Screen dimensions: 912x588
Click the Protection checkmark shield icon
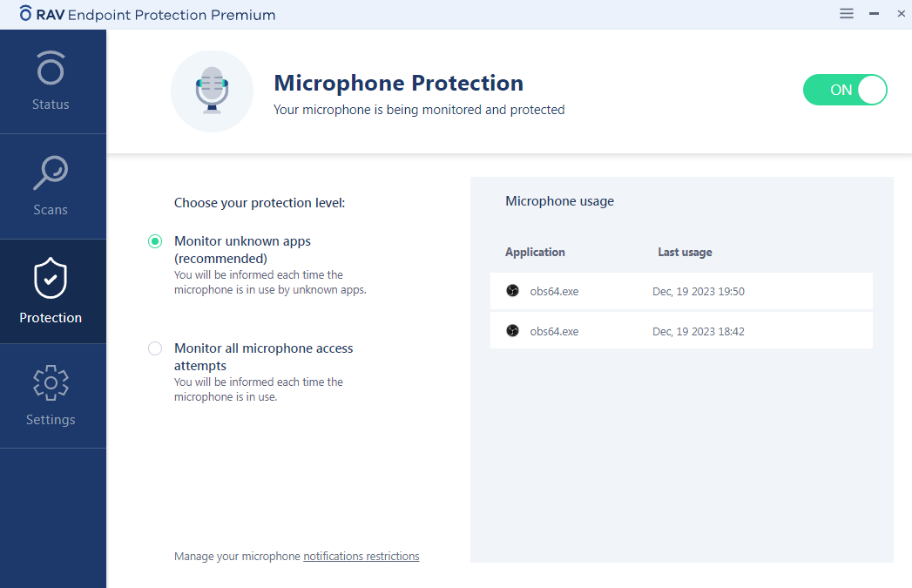coord(50,279)
